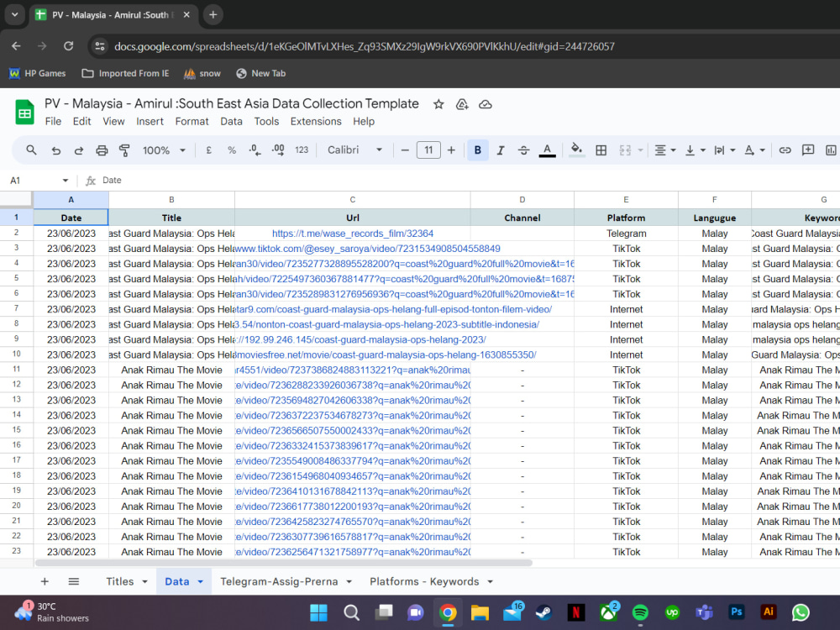Click the Name box showing A1
This screenshot has width=840, height=630.
pyautogui.click(x=39, y=181)
